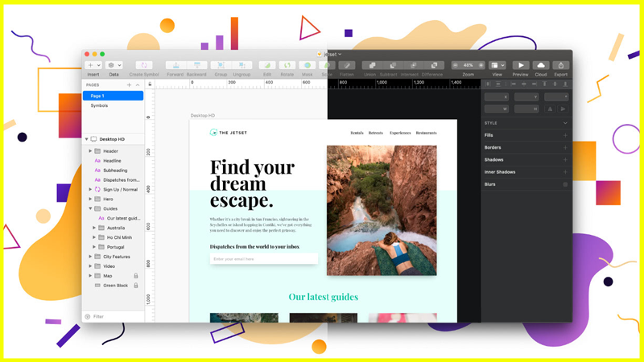Click the Rotate toolbar icon

click(287, 65)
